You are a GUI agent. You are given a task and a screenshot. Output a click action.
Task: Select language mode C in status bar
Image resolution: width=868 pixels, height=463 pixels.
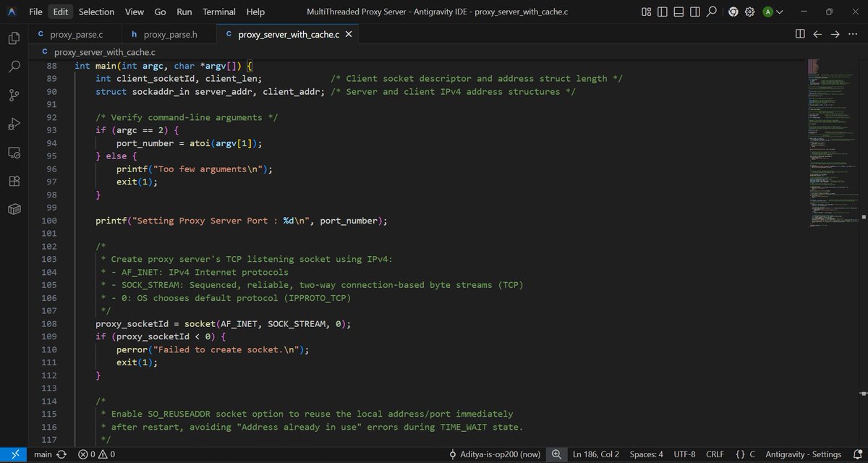point(745,454)
